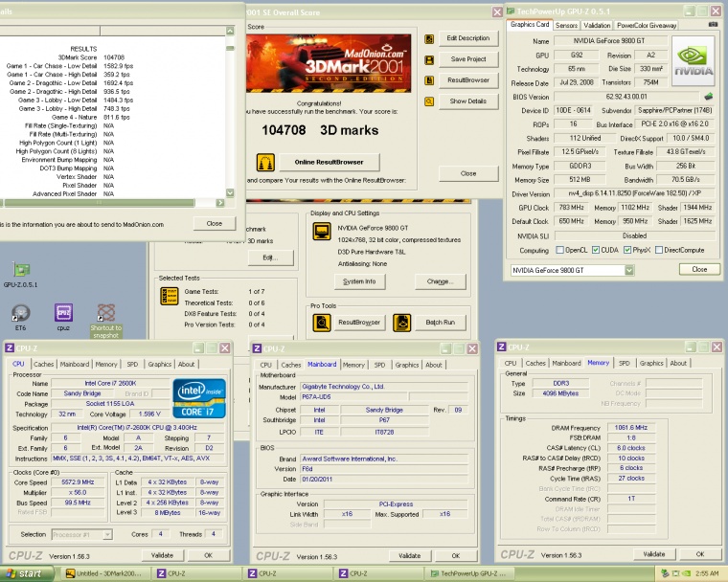This screenshot has height=582, width=728.
Task: Click the BIOS save chip icon in GPU-Z
Action: tap(709, 97)
